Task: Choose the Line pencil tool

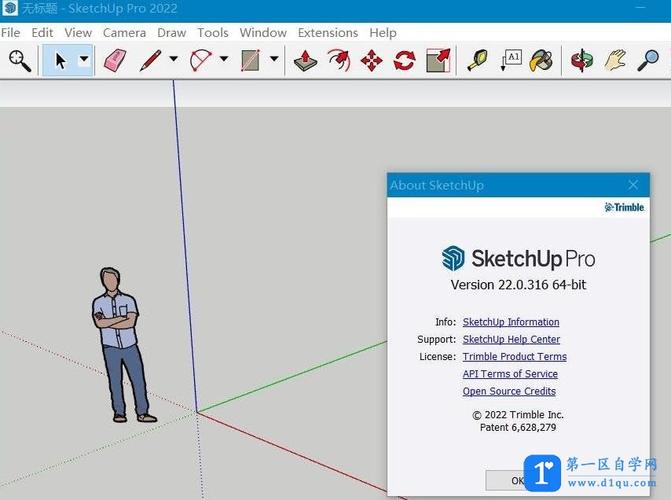Action: tap(150, 60)
